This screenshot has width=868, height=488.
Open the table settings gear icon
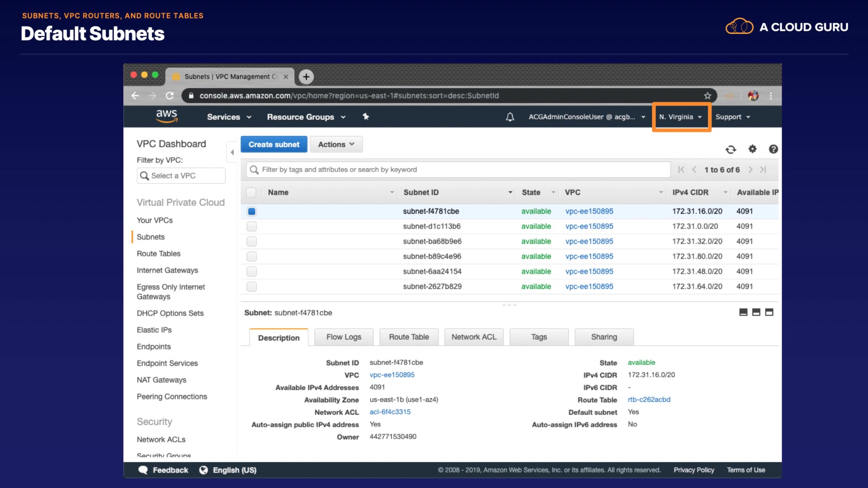click(752, 149)
